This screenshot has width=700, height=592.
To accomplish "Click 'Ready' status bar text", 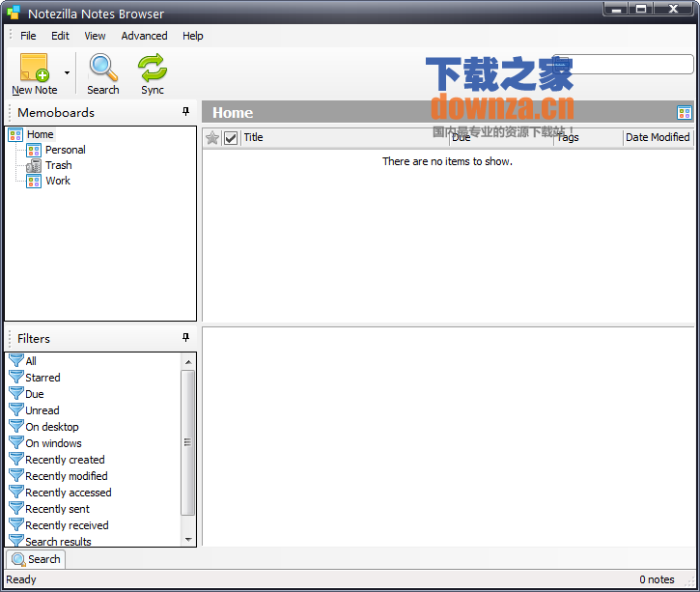I will pyautogui.click(x=21, y=579).
